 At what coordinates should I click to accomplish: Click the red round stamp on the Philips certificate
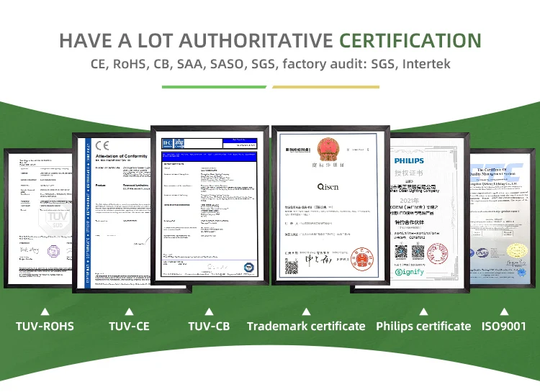pos(437,254)
